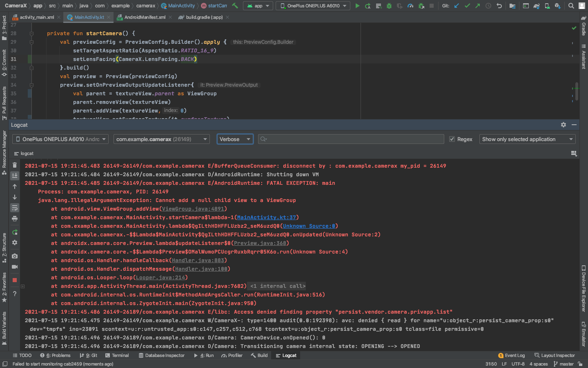Toggle Soft-Wrap in logcat sidebar

15,208
